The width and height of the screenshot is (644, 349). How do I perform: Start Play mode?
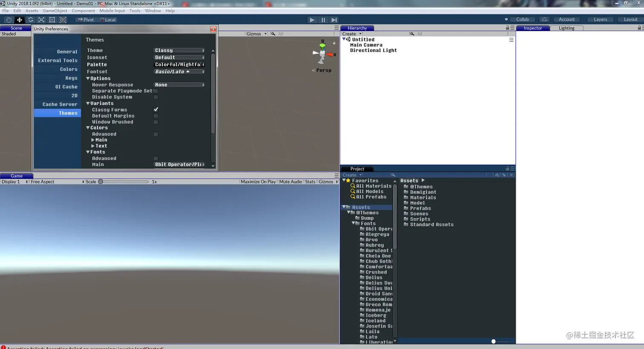[x=312, y=20]
